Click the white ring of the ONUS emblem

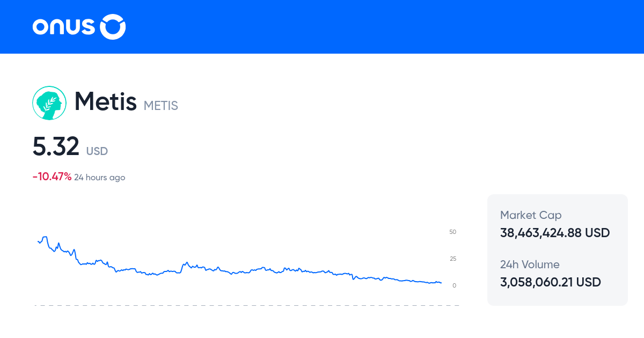[113, 18]
